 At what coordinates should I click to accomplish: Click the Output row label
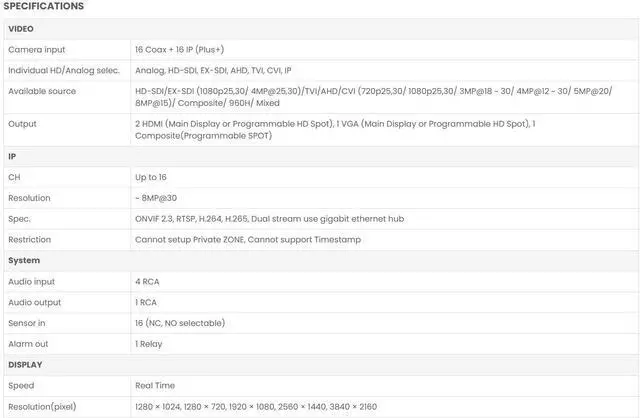22,124
